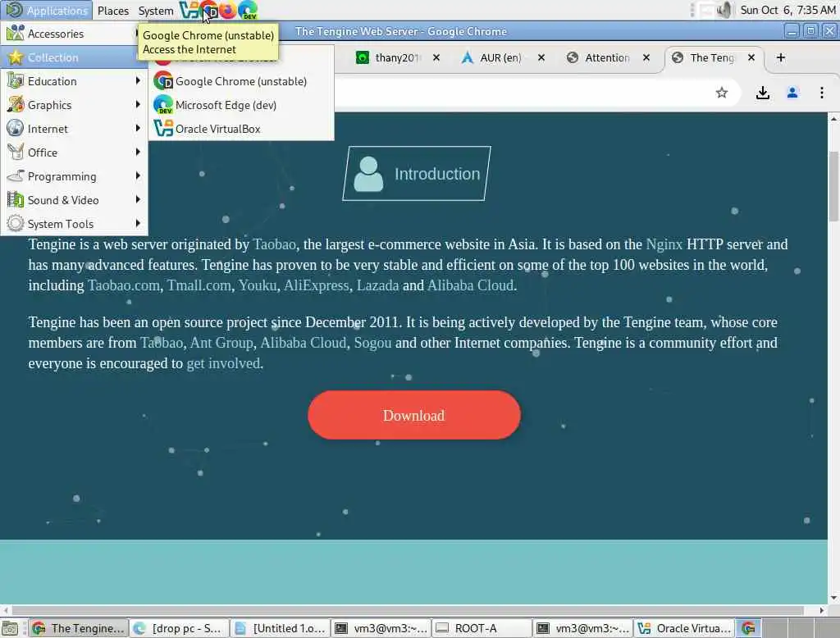Screen dimensions: 840x638
Task: Click the horizontal scrollbar at page bottom
Action: (408, 610)
